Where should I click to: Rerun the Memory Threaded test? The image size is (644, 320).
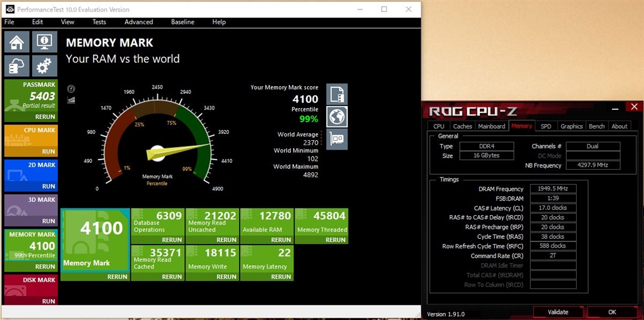336,240
